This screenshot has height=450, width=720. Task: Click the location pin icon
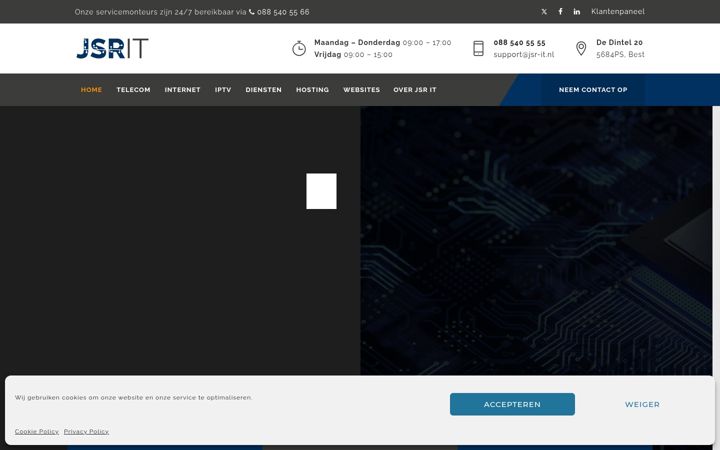(581, 48)
